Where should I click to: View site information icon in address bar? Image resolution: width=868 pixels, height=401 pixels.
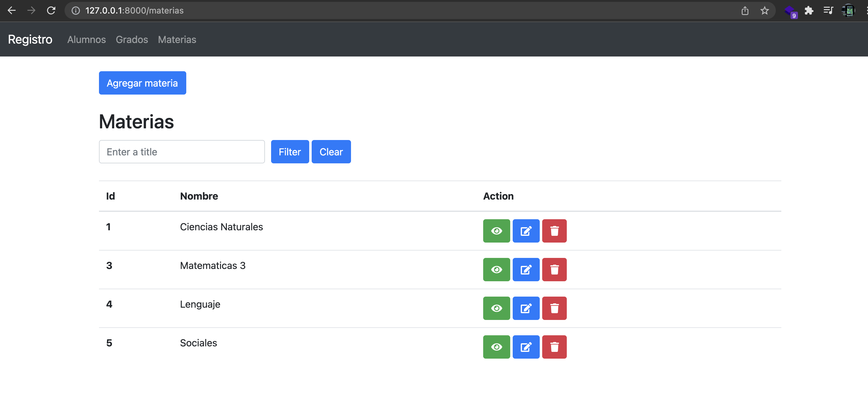point(76,10)
